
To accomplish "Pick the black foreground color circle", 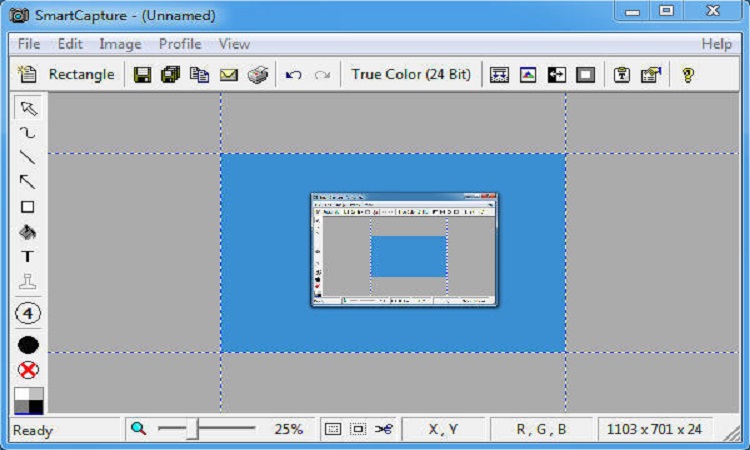I will [28, 344].
